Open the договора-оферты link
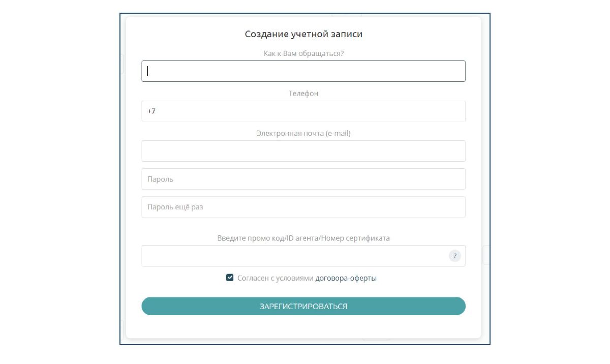The height and width of the screenshot is (364, 610). 346,278
